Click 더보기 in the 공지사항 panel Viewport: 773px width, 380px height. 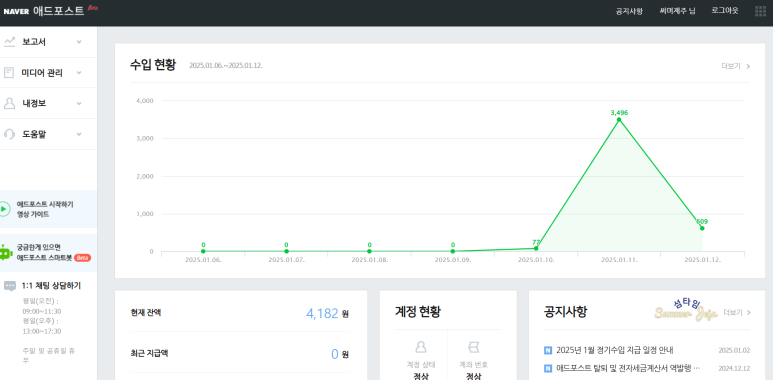[737, 312]
